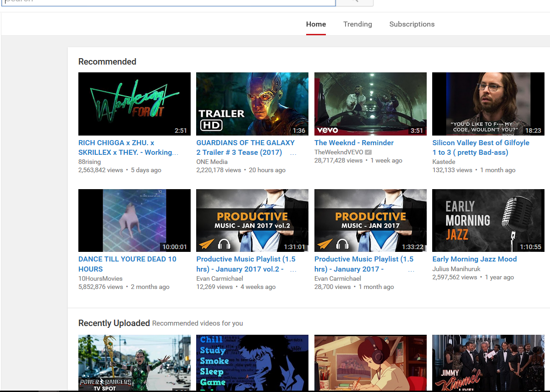
Task: Open the Silicon Valley Gilfoyle video thumbnail
Action: [488, 103]
